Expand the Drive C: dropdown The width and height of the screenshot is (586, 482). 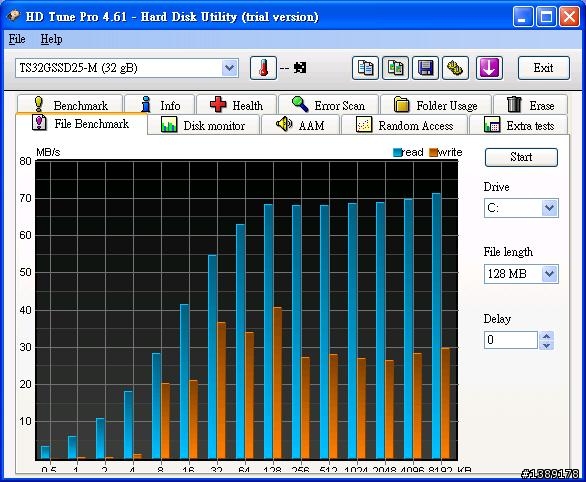[x=549, y=208]
